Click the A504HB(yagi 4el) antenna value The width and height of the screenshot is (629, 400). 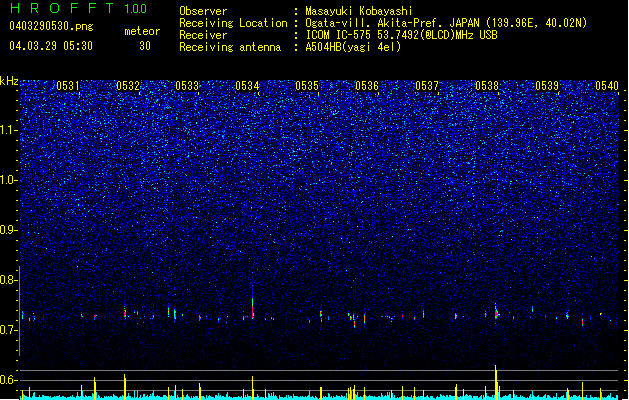click(353, 47)
